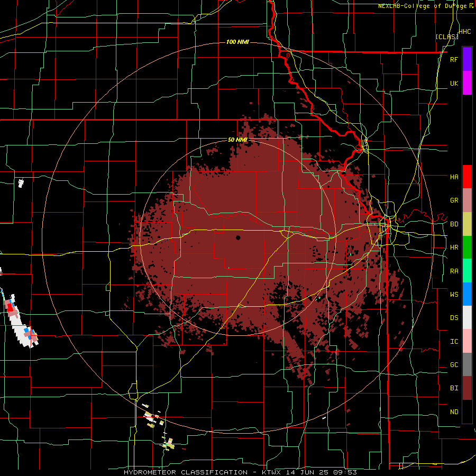Click the 'BI' legend label

tap(454, 388)
